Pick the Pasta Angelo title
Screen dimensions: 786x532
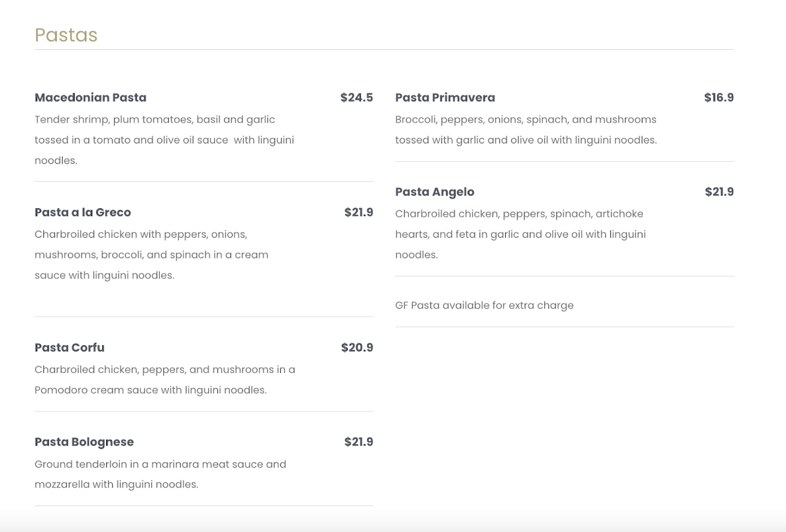click(x=434, y=192)
